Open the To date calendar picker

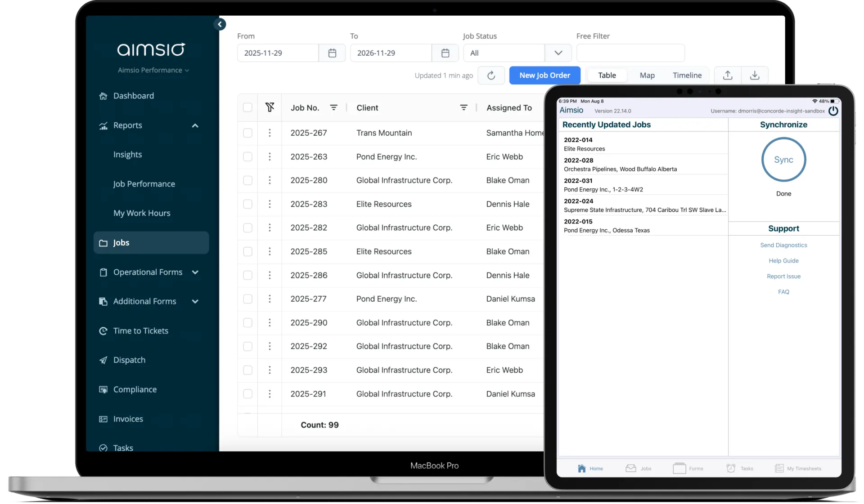point(445,53)
